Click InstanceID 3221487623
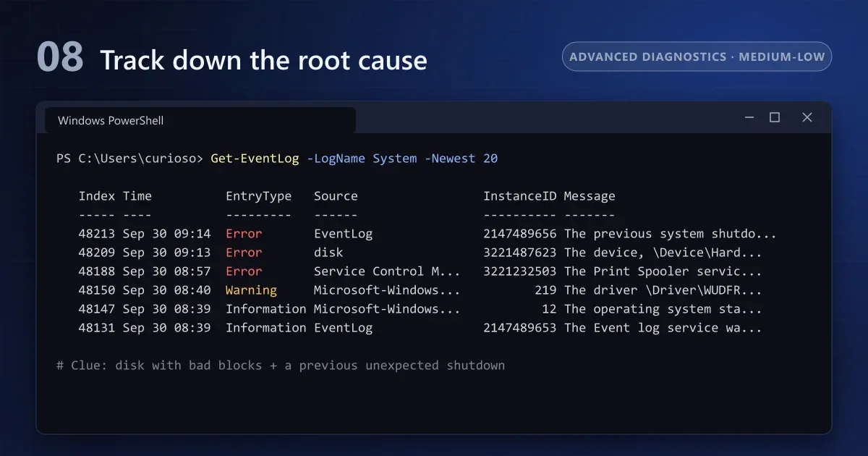The height and width of the screenshot is (456, 868). click(x=519, y=253)
